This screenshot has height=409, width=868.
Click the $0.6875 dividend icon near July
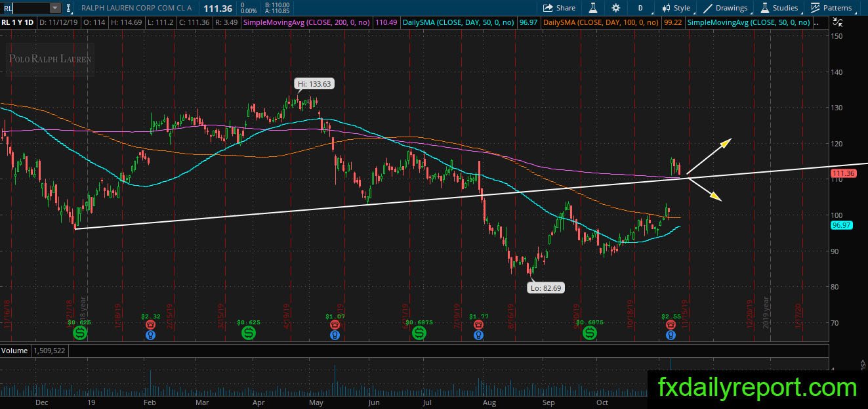click(x=419, y=333)
